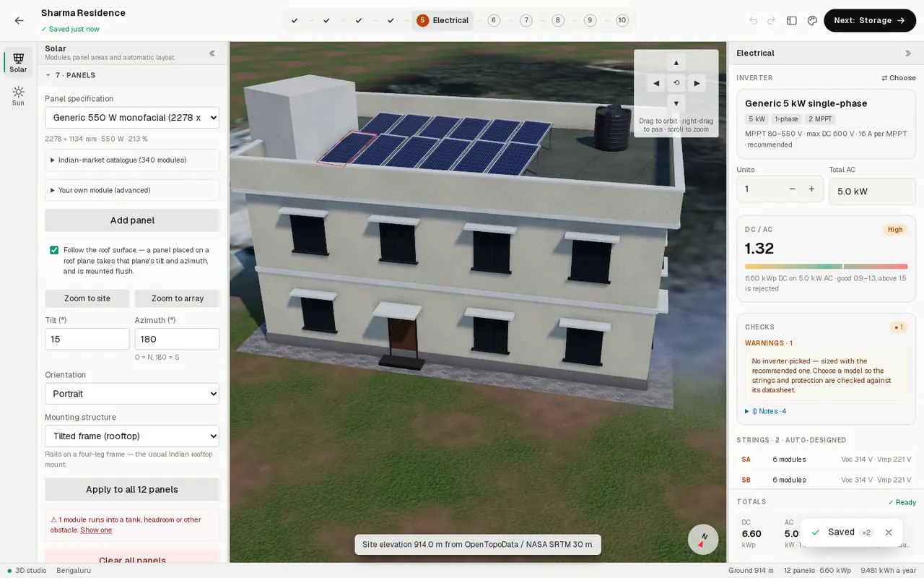Expand Indian-market catalogue (340 modules)

pos(132,160)
